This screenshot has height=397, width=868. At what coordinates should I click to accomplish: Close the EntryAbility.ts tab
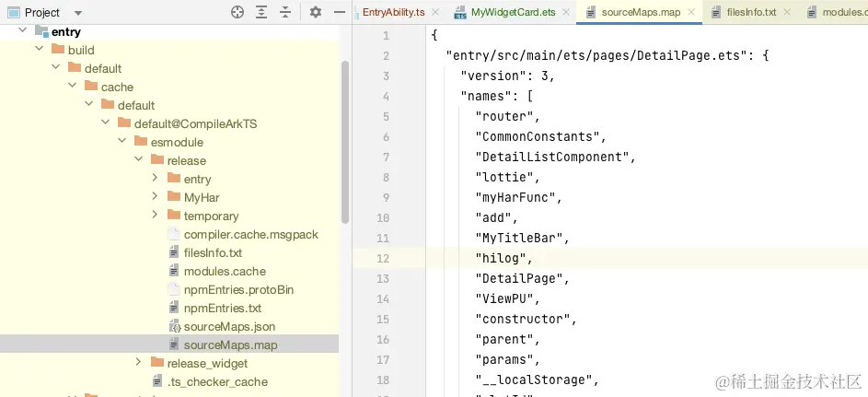435,12
